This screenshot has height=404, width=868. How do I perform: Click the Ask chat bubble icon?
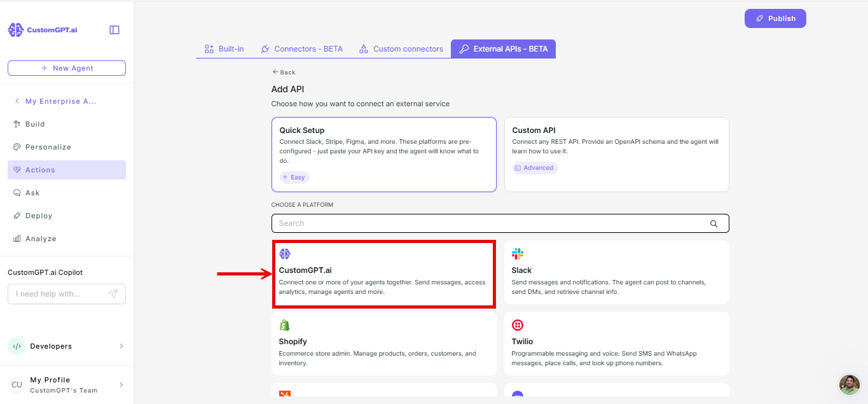[x=17, y=193]
